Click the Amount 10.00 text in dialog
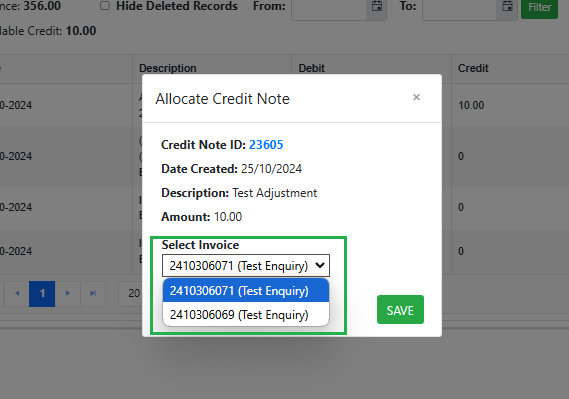This screenshot has width=569, height=399. [201, 217]
